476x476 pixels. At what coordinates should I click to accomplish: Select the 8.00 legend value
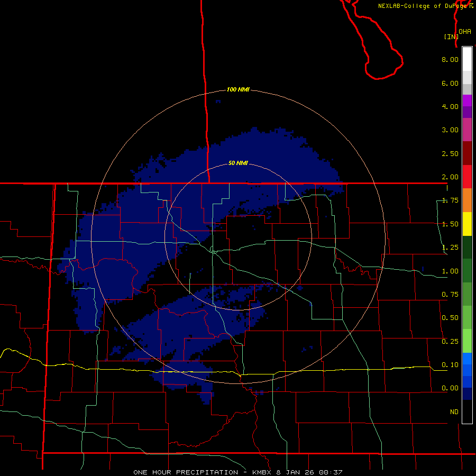[x=450, y=59]
